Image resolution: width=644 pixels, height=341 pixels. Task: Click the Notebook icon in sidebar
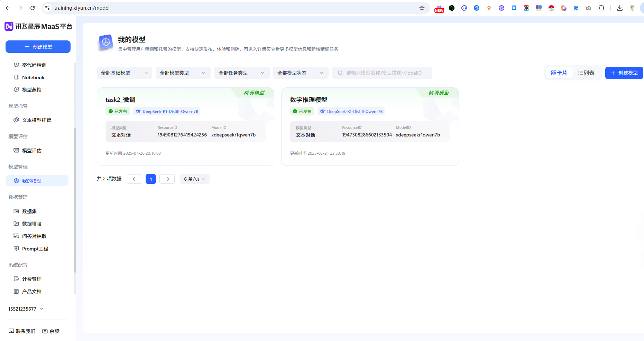[16, 77]
